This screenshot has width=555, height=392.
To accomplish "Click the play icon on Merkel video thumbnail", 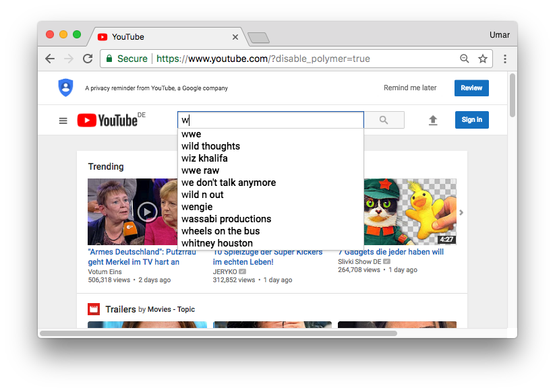I will click(147, 212).
